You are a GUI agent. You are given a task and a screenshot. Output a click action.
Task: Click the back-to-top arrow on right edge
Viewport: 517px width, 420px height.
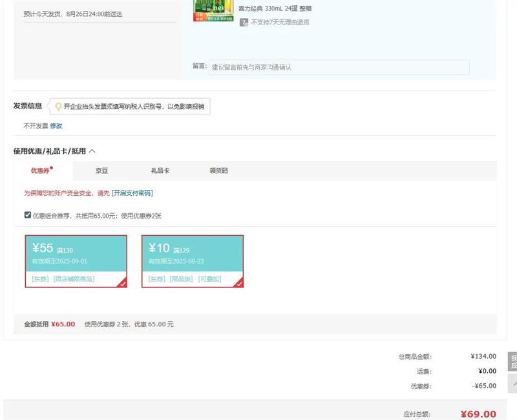(513, 384)
